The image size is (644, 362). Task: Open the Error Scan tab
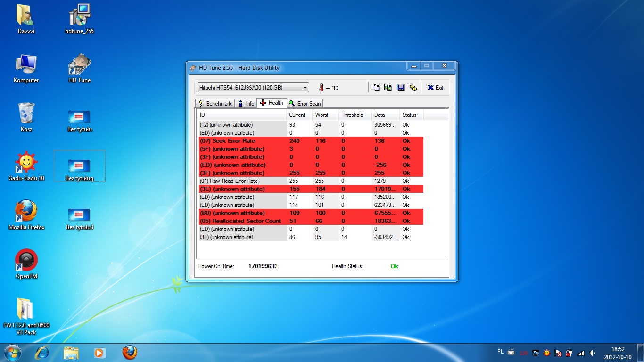click(x=305, y=103)
